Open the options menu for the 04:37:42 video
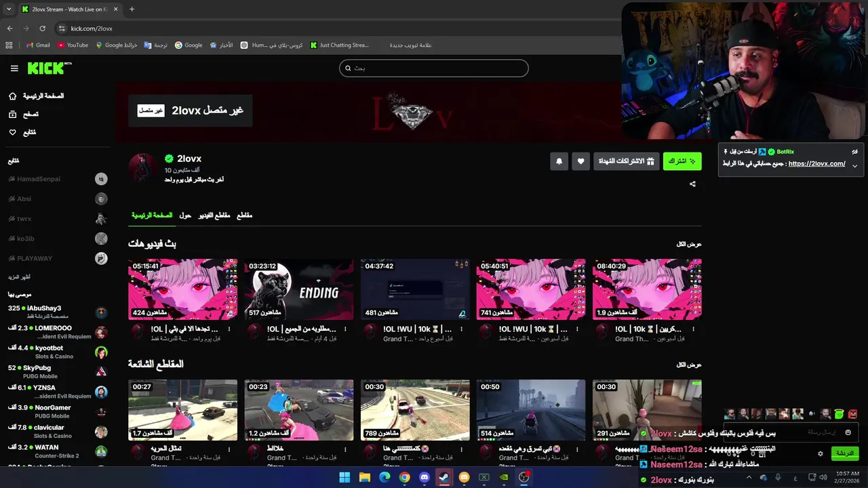The image size is (868, 488). (x=461, y=329)
